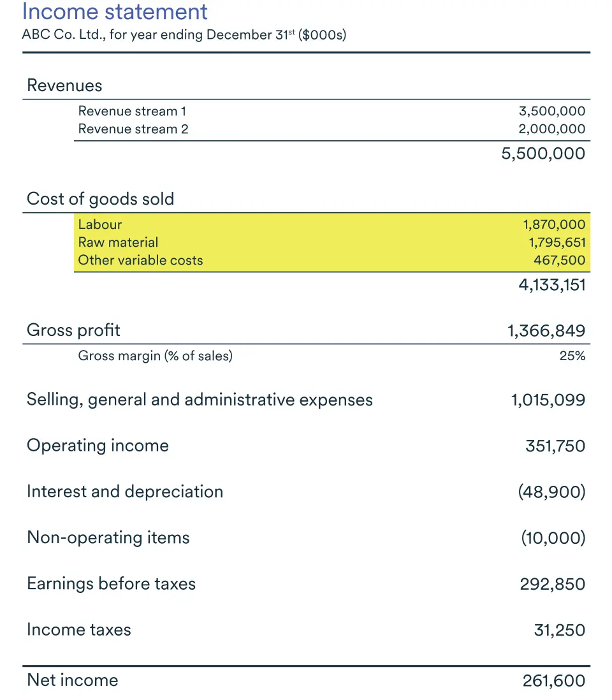Select the Income taxes value 31,250
Viewport: 612px width, 700px height.
[559, 630]
